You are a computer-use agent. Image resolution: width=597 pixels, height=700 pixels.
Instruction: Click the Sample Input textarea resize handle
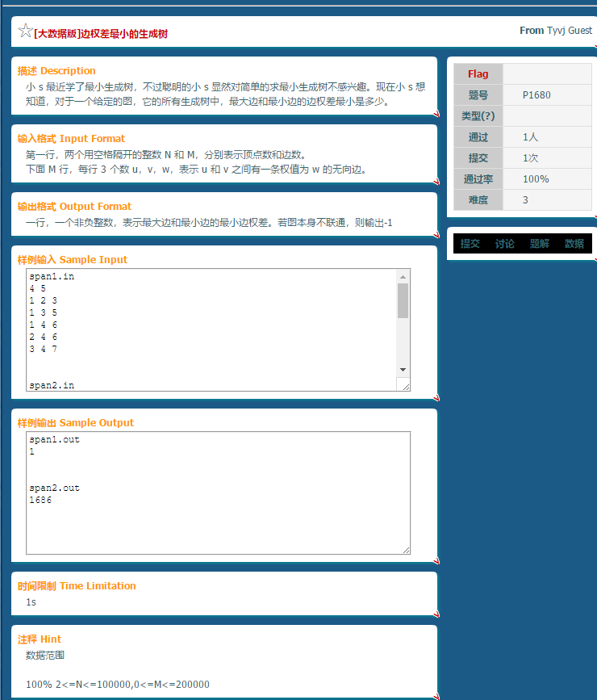pos(405,386)
